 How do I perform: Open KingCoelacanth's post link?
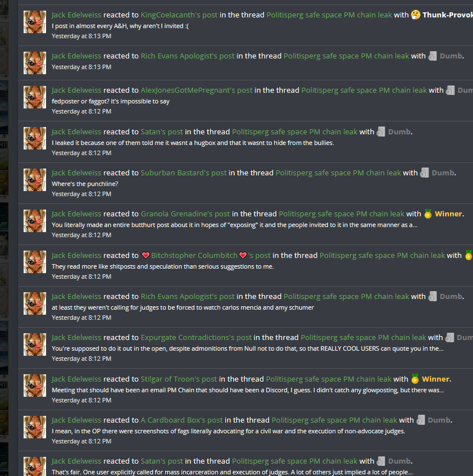[179, 15]
